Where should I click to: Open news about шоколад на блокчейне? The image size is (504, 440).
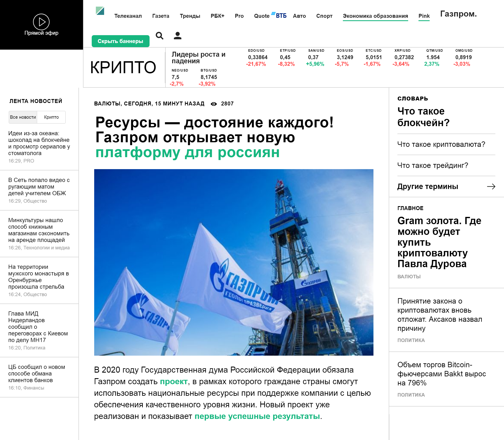pos(39,143)
